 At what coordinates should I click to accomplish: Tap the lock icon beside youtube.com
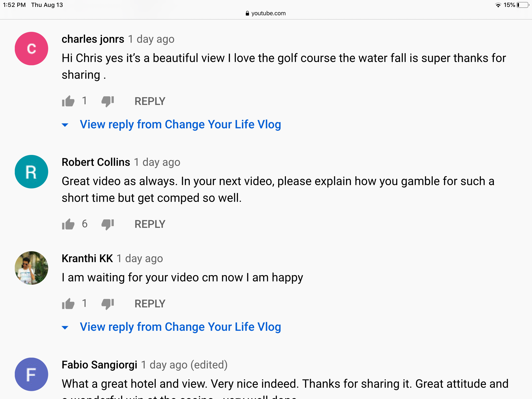tap(247, 13)
